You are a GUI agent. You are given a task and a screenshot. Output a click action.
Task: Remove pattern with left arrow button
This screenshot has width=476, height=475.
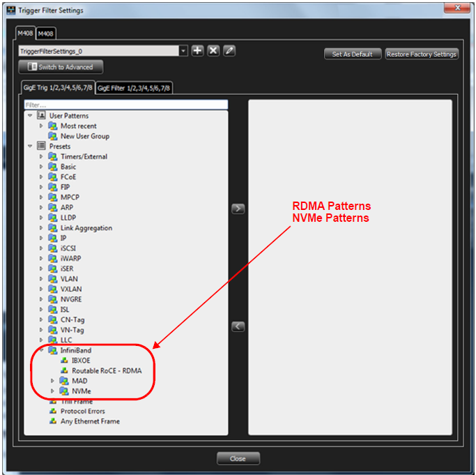pyautogui.click(x=238, y=326)
